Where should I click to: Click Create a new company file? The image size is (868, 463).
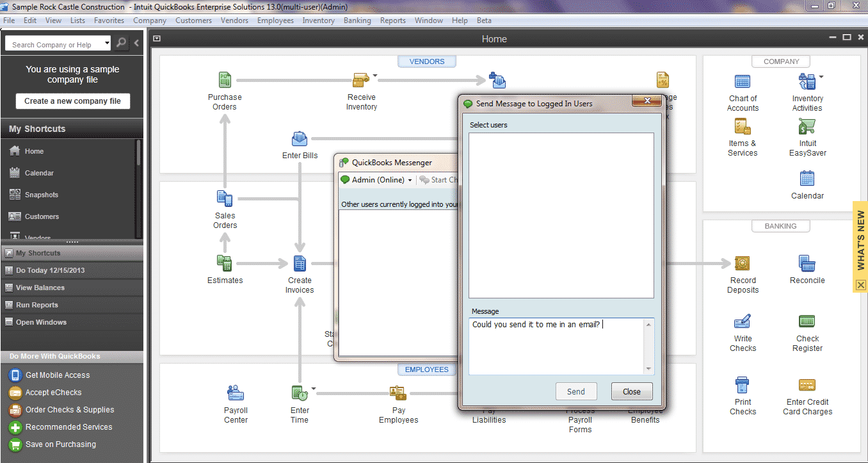[x=72, y=101]
